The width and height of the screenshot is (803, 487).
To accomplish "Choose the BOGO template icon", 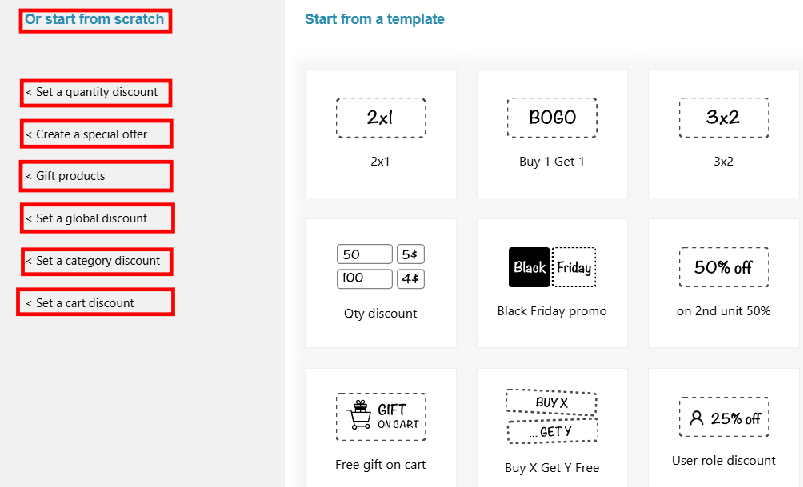I will (552, 118).
